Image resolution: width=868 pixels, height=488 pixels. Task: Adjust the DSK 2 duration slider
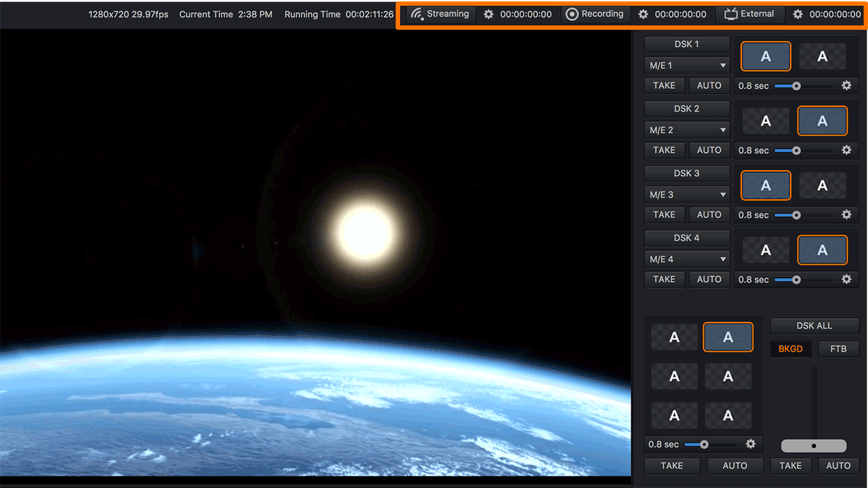[804, 150]
